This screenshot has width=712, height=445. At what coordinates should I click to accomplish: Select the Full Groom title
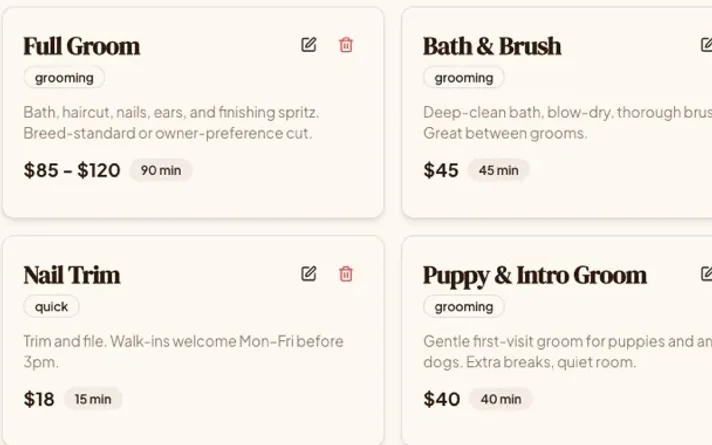pyautogui.click(x=82, y=46)
